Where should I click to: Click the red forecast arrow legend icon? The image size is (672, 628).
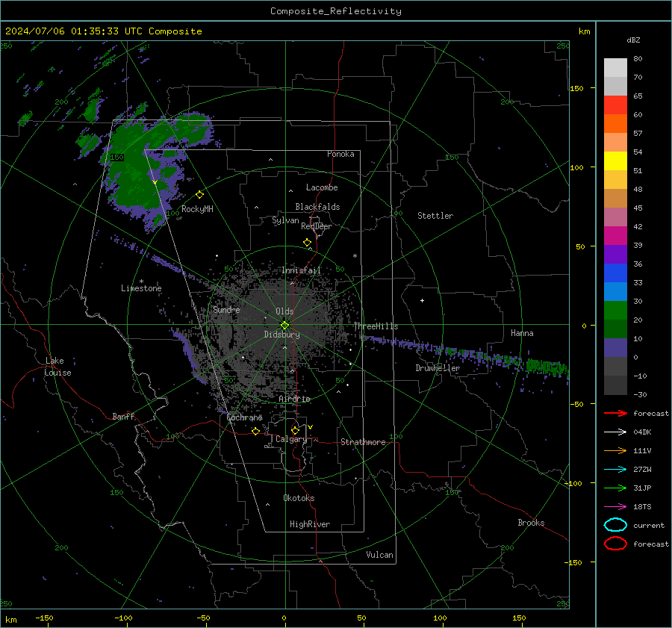point(615,413)
